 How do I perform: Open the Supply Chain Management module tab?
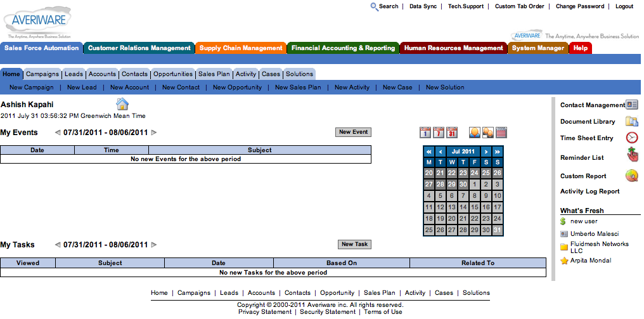click(241, 48)
